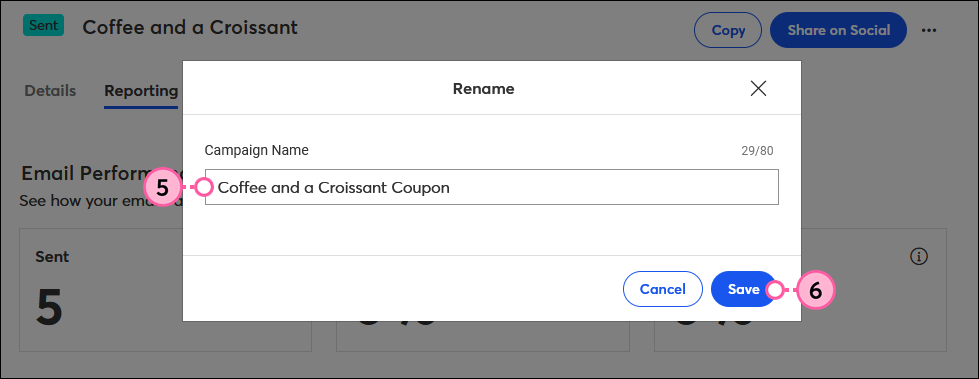Close the Rename dialog with the X
979x379 pixels.
click(758, 89)
